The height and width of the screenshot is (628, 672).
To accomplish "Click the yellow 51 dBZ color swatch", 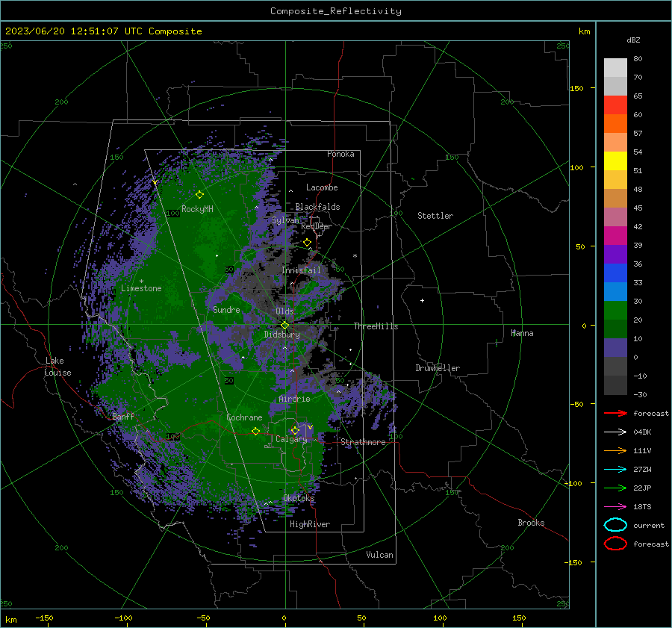I will point(615,161).
